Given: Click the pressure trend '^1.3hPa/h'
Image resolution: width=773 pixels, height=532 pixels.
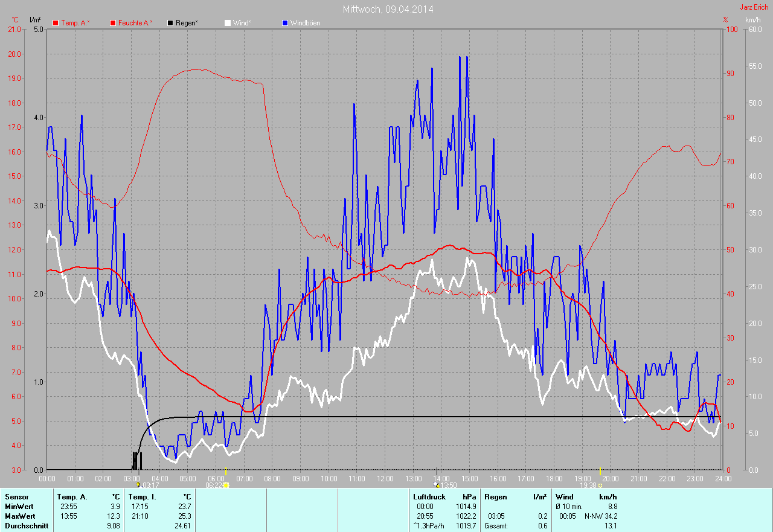Looking at the screenshot, I should (429, 526).
